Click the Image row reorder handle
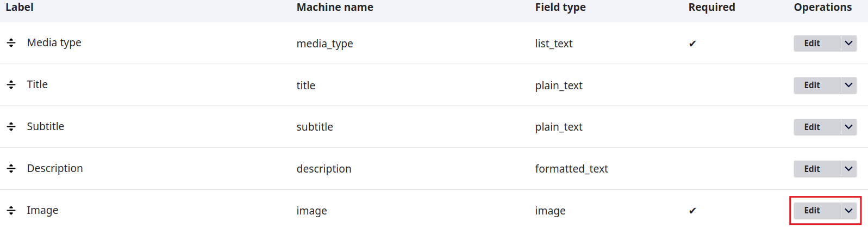Image resolution: width=868 pixels, height=227 pixels. click(x=11, y=211)
